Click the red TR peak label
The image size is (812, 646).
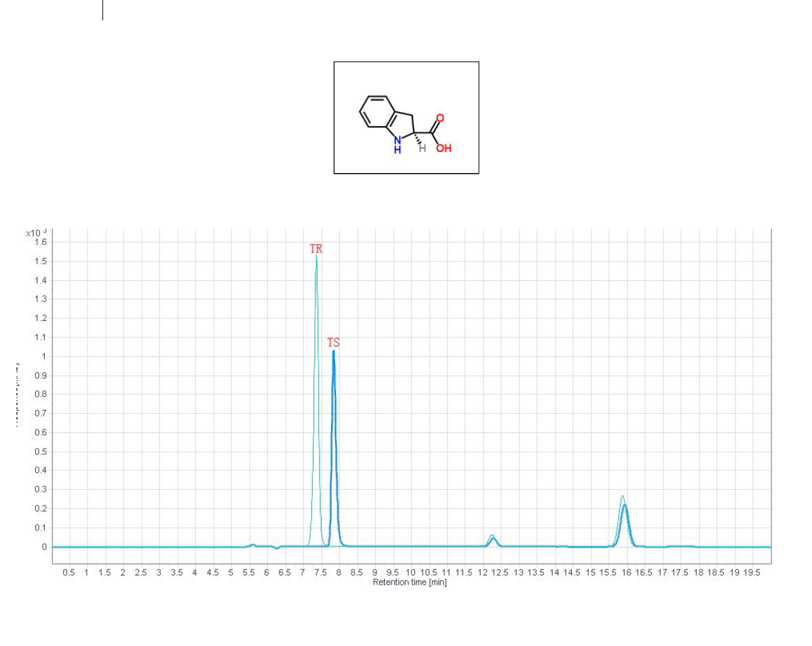[316, 249]
